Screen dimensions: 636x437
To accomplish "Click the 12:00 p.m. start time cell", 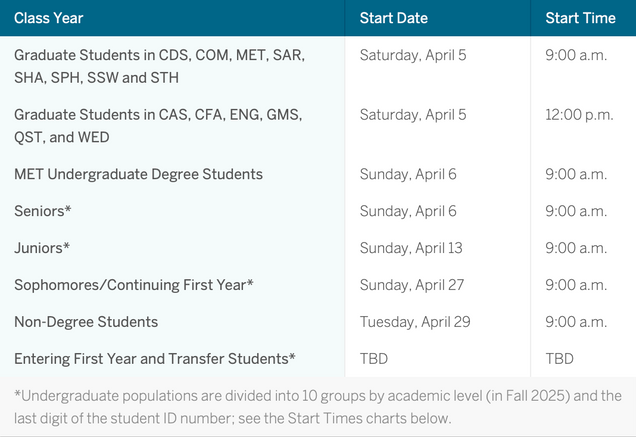I will pos(579,114).
